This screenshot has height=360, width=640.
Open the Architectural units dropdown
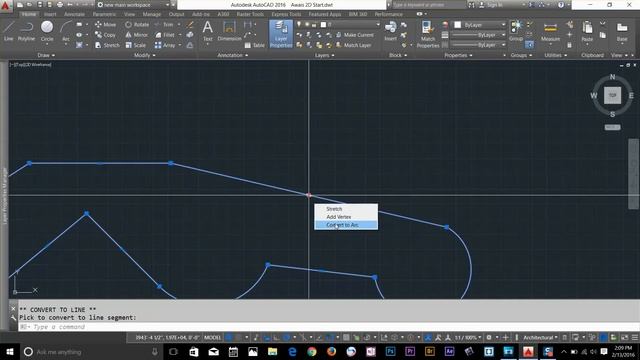tap(540, 338)
